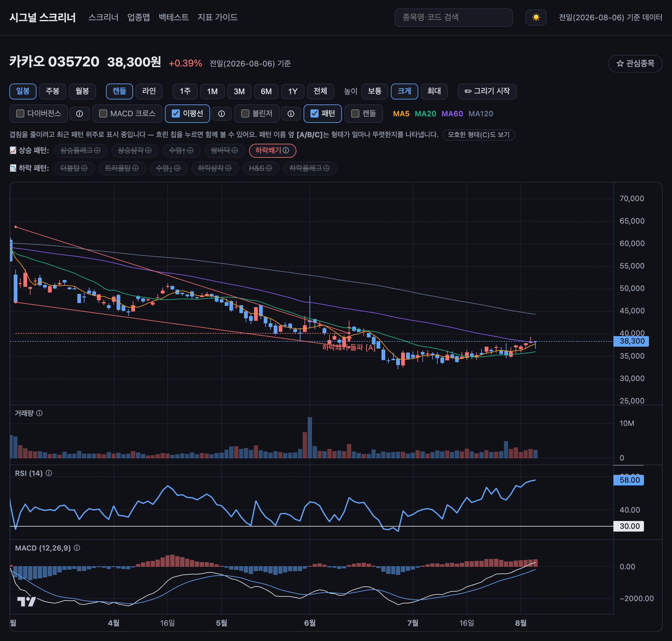Add stock to 관심종목 watchlist
The height and width of the screenshot is (641, 672).
click(x=635, y=64)
